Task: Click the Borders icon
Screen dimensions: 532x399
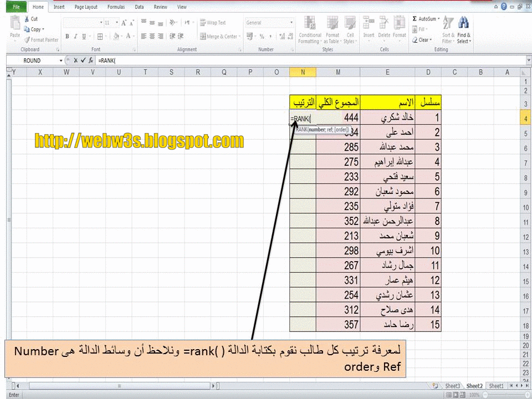Action: click(100, 37)
